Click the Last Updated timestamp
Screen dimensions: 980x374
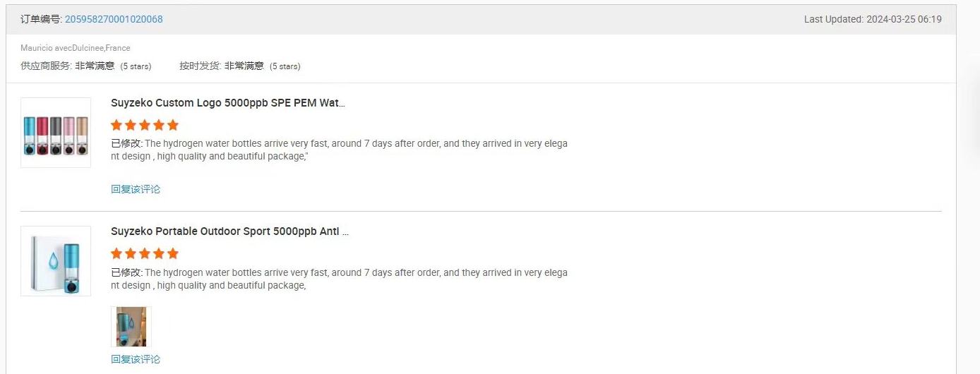coord(873,19)
